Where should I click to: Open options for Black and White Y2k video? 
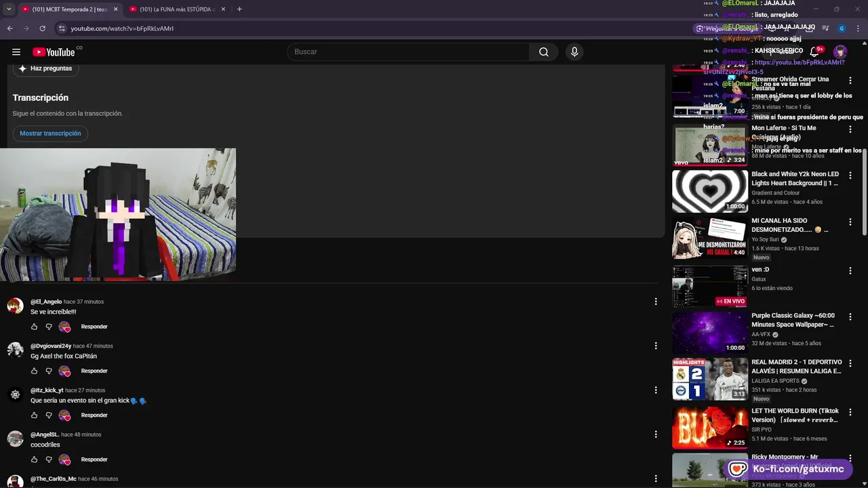coord(850,176)
